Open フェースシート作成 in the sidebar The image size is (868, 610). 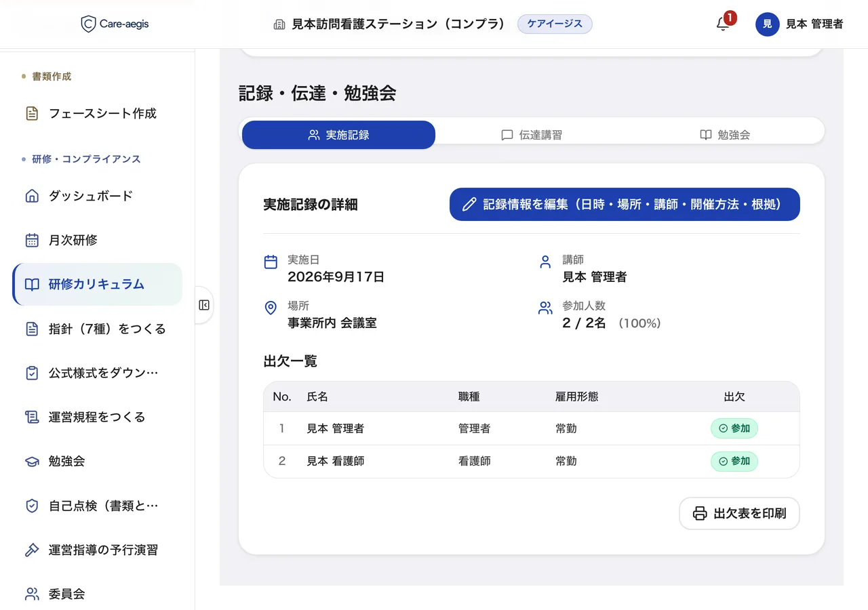pos(97,113)
